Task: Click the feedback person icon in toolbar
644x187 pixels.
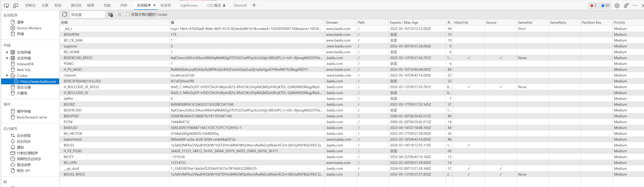Action: [626, 5]
